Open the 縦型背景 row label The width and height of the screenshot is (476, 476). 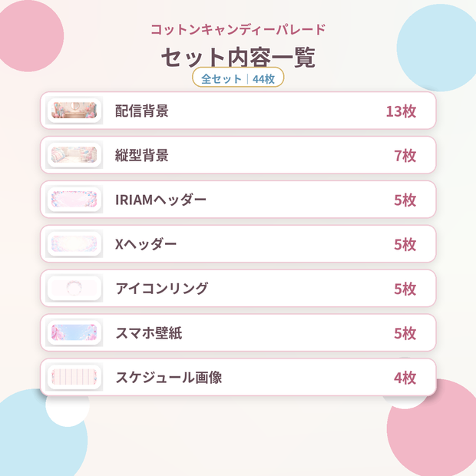[142, 155]
